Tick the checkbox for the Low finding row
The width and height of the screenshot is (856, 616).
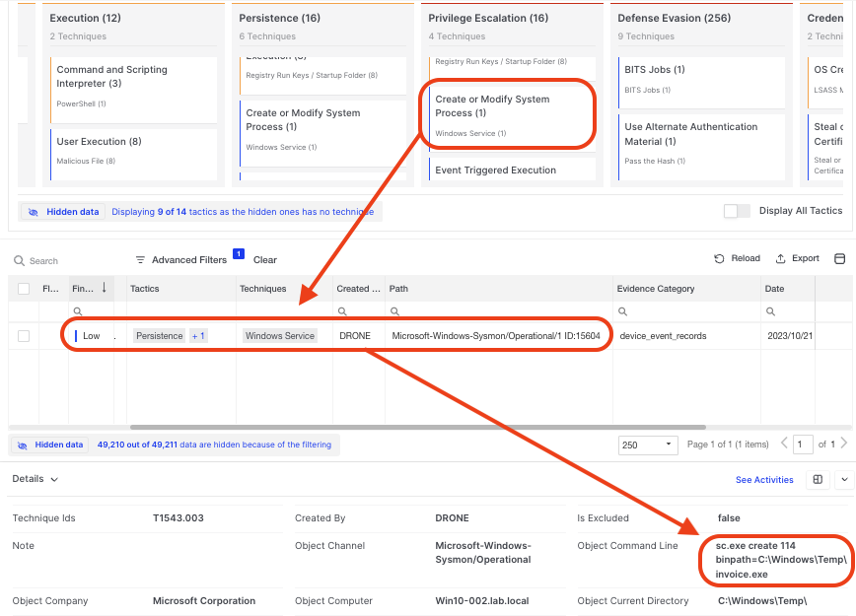[24, 336]
